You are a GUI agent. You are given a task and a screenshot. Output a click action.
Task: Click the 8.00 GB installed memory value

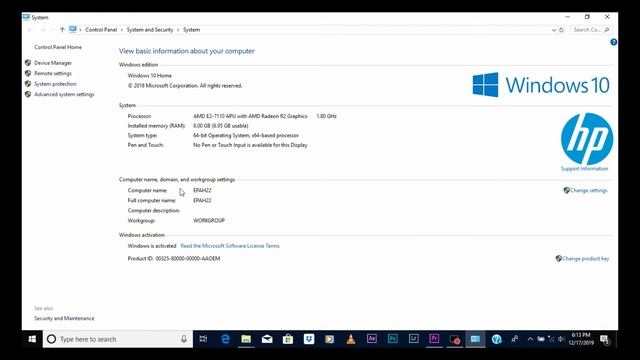(x=221, y=126)
